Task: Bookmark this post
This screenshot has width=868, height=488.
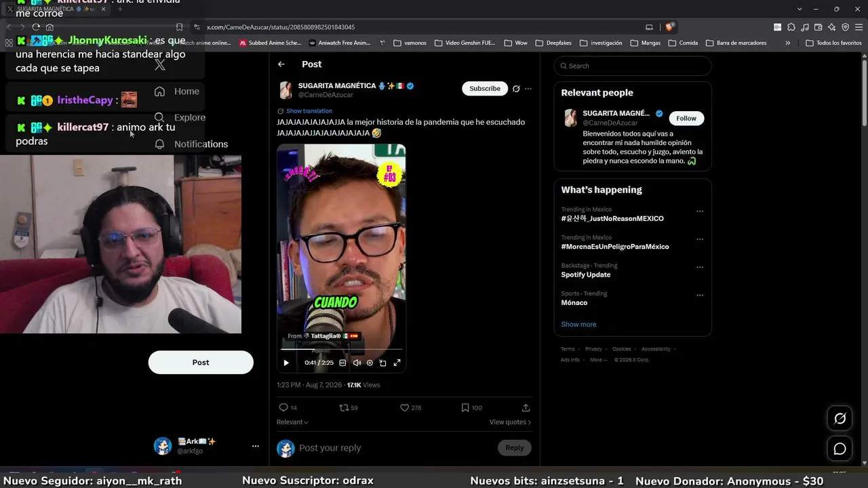Action: [465, 407]
